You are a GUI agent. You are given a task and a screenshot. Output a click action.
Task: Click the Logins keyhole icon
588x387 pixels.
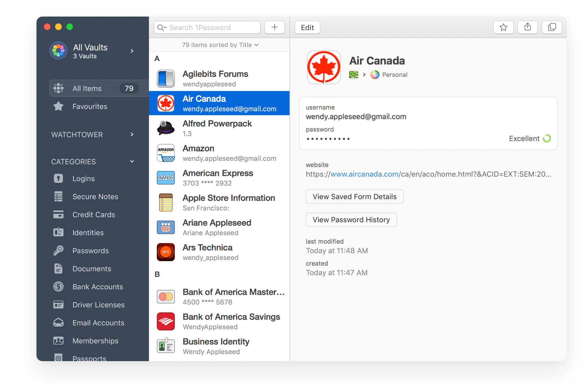[x=58, y=179]
